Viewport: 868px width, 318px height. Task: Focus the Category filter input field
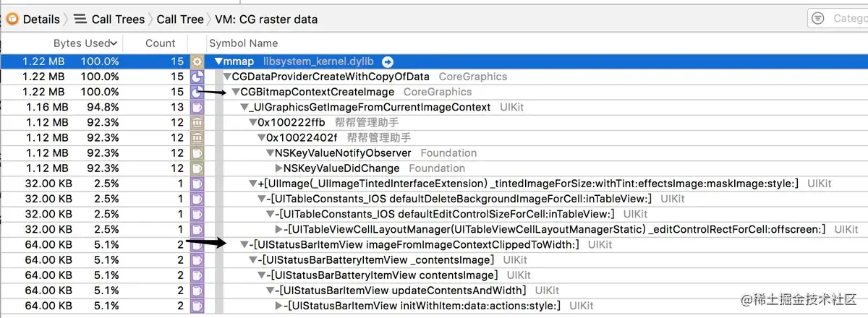838,19
